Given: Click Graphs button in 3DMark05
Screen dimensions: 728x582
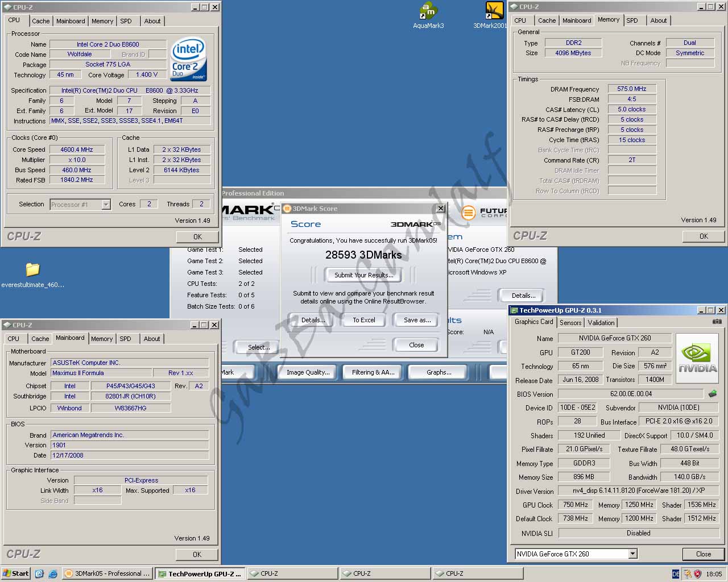Looking at the screenshot, I should pos(439,372).
